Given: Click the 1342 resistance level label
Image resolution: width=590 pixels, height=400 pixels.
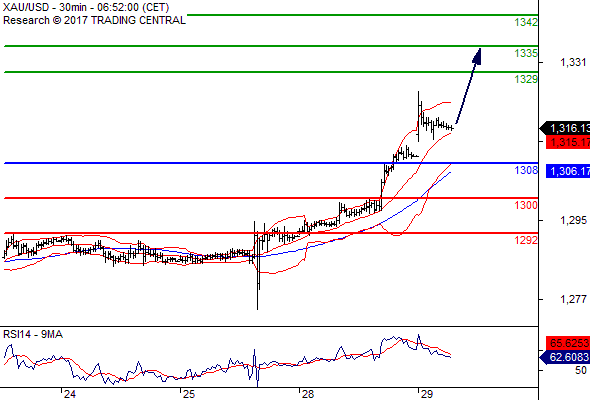Looking at the screenshot, I should pyautogui.click(x=526, y=22).
